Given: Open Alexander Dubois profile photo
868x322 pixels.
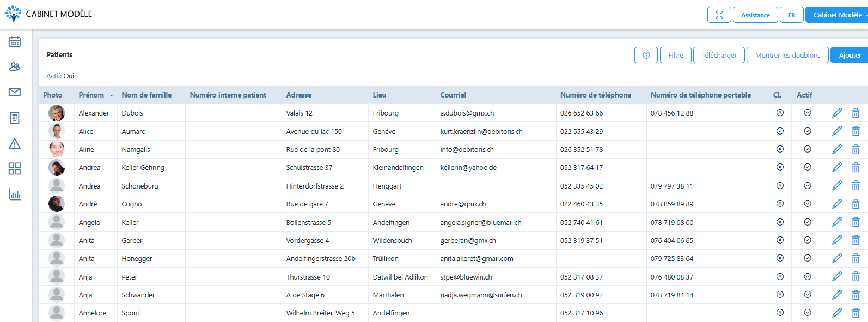Looking at the screenshot, I should coord(57,113).
